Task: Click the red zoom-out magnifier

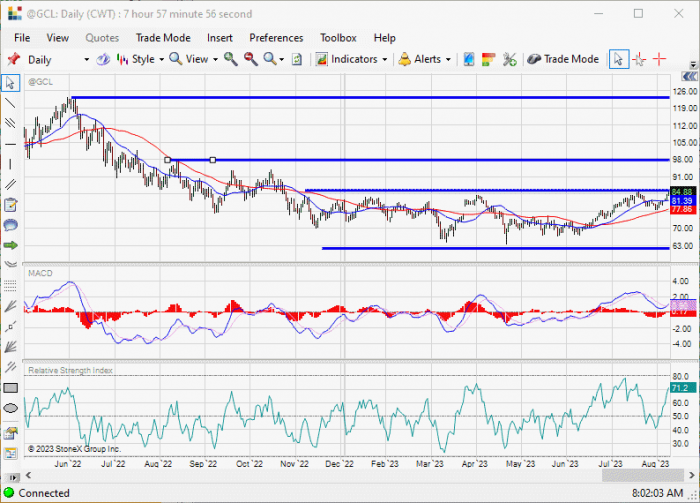Action: pos(250,59)
